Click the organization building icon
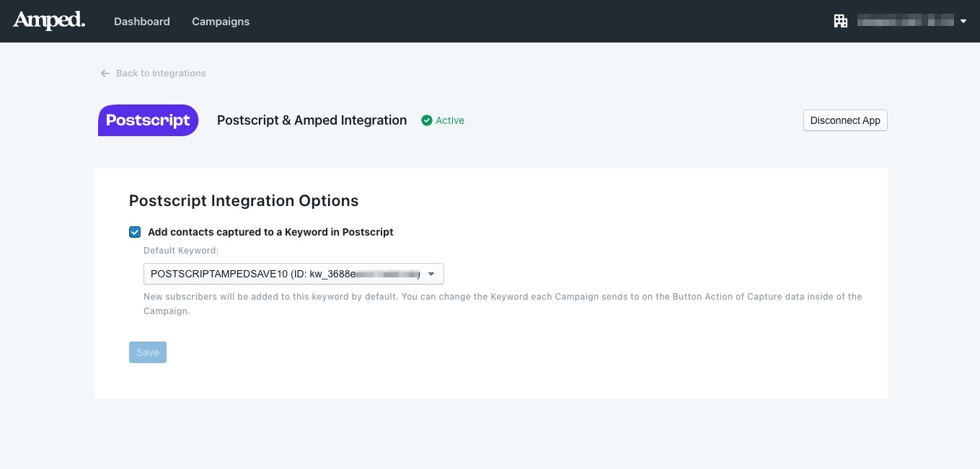 click(841, 21)
